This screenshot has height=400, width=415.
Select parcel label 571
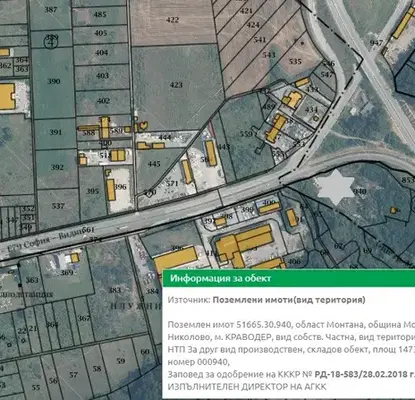click(172, 183)
